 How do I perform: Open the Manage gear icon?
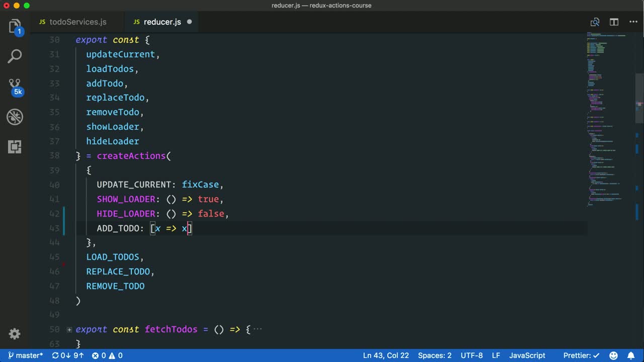15,334
